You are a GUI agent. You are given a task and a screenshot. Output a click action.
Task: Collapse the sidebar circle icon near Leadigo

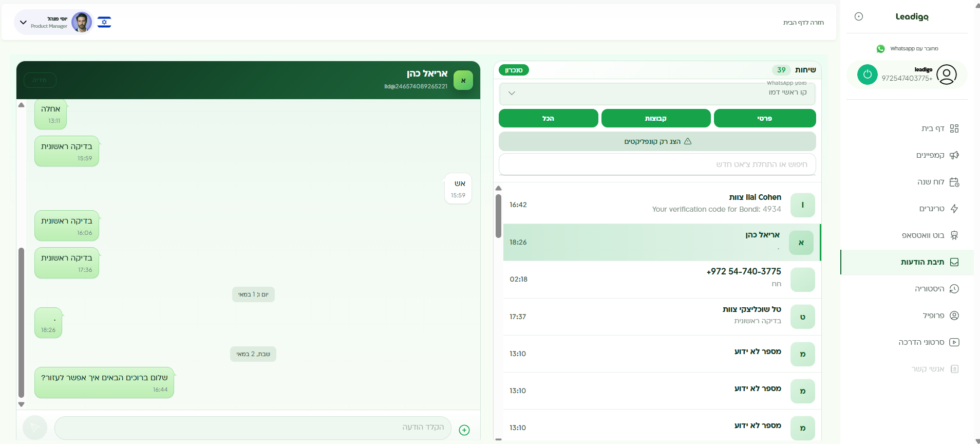(859, 16)
